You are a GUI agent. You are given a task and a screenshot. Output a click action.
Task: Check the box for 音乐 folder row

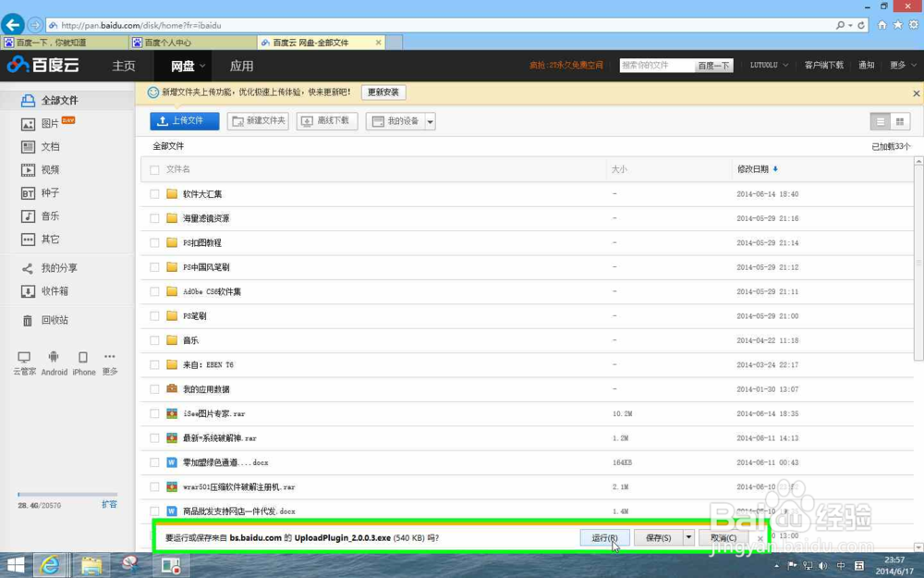tap(154, 340)
